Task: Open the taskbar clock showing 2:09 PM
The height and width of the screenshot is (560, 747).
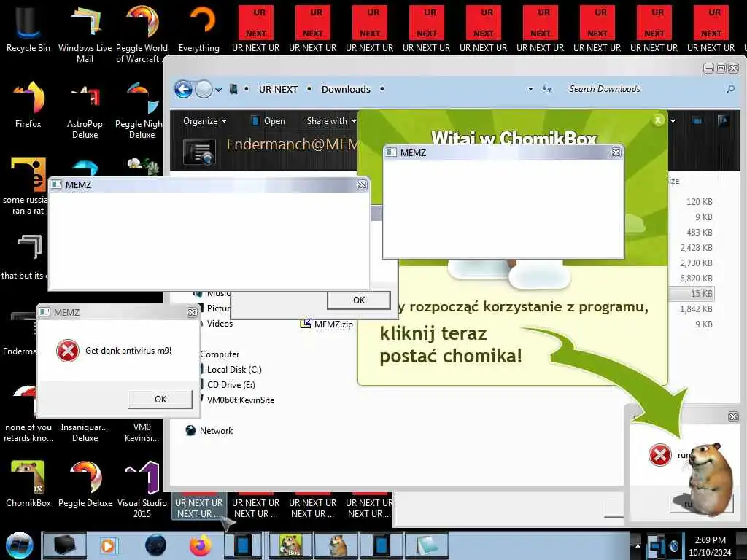Action: (710, 545)
